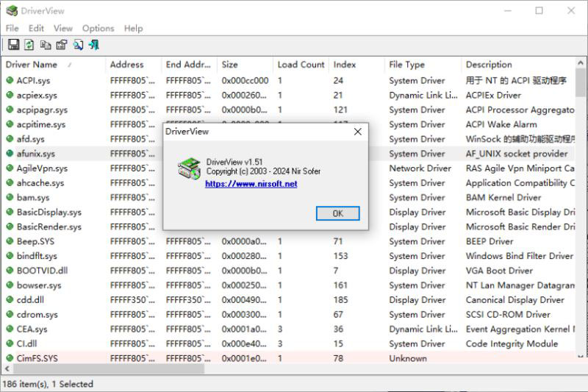Image resolution: width=588 pixels, height=392 pixels.
Task: Click the green icon beside BasicRender.sys
Action: pos(10,227)
